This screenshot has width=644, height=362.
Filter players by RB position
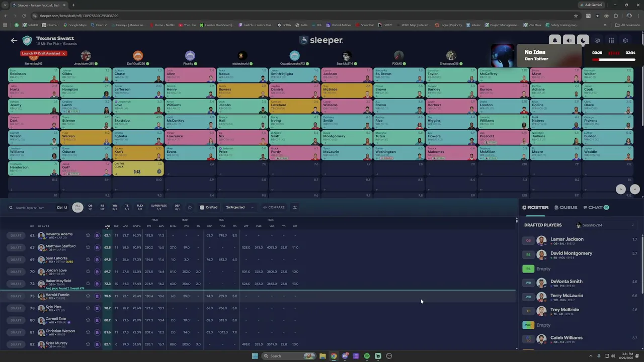pos(102,207)
